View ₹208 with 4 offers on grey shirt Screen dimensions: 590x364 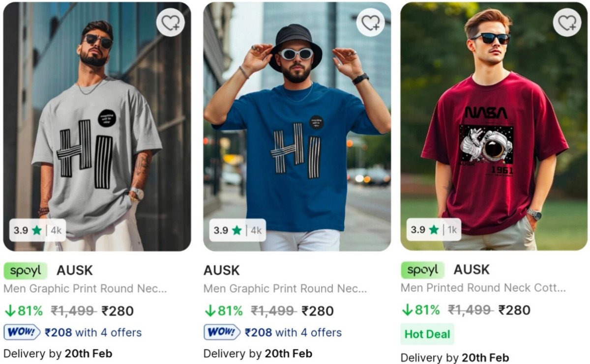coord(93,333)
